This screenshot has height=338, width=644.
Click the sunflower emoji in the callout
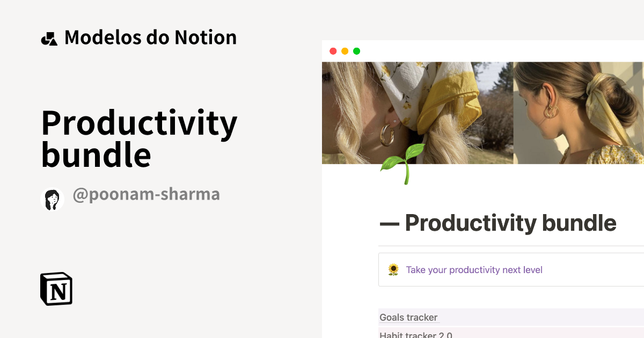[x=393, y=269]
